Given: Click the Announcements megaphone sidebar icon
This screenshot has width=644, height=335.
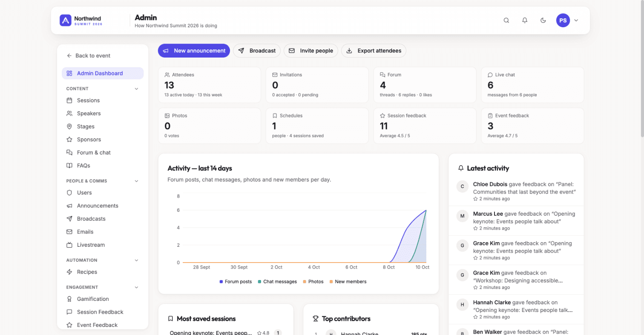Looking at the screenshot, I should pos(69,206).
